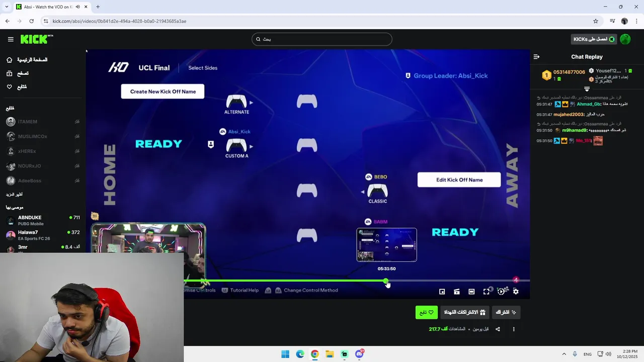Open the Kick hamburger menu
644x362 pixels.
coord(11,39)
